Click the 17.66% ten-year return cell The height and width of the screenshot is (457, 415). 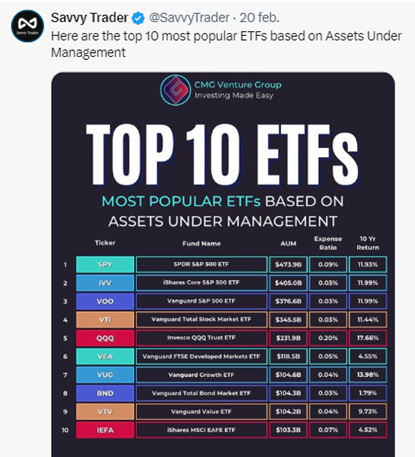[368, 338]
